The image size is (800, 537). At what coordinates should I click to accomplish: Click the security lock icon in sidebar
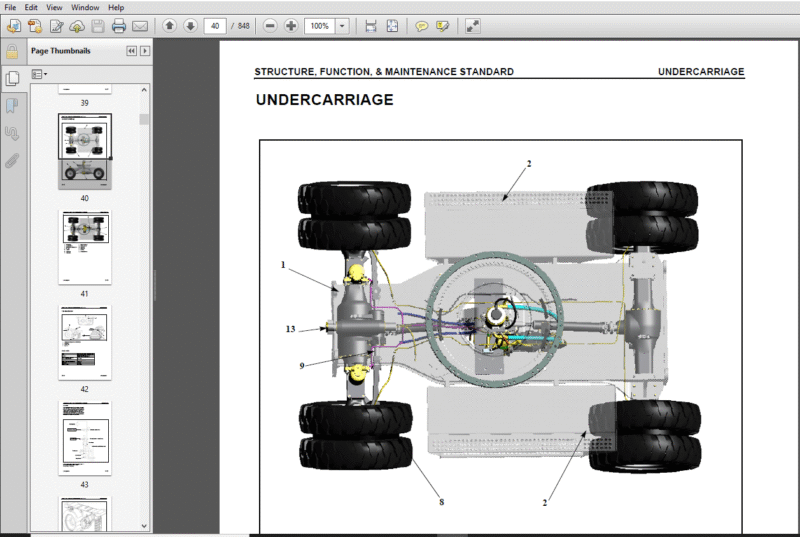pos(12,52)
